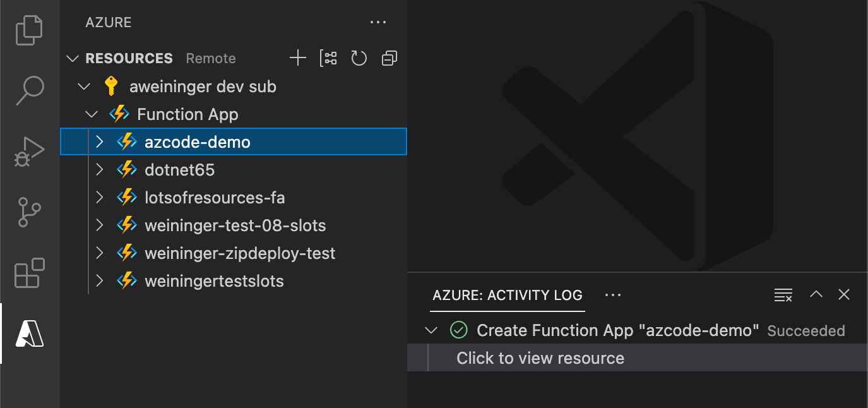This screenshot has height=408, width=868.
Task: Click the dotnet65 lightning bolt icon
Action: (x=127, y=169)
